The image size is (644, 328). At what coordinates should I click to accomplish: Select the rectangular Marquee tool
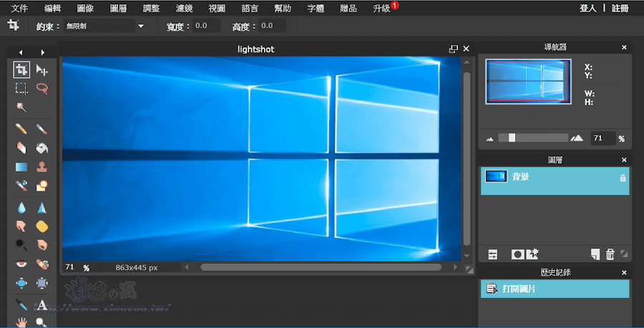(x=21, y=89)
